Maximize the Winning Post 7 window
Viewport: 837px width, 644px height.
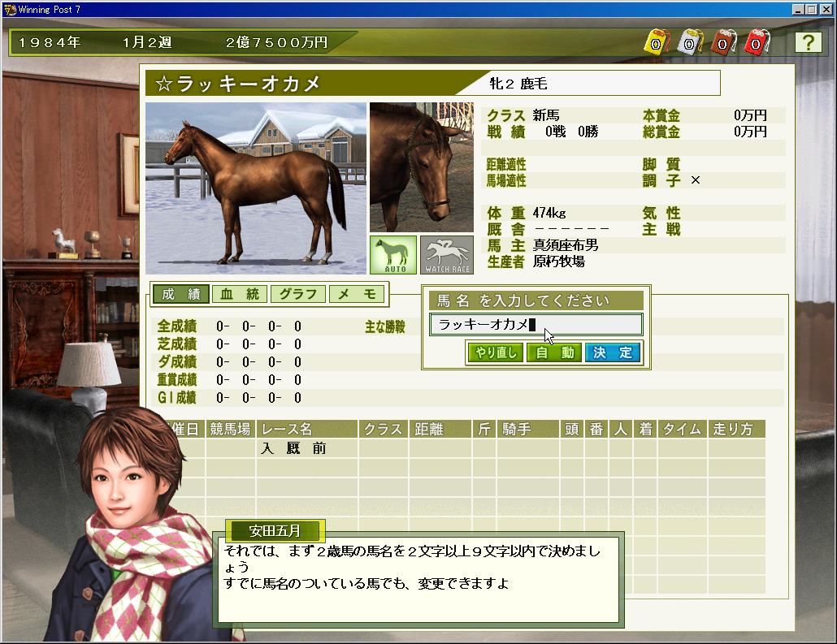point(811,10)
